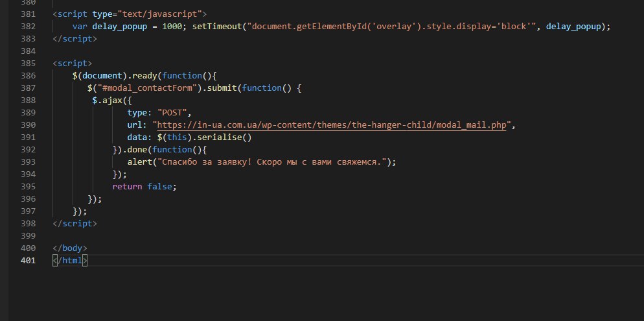Click line number 395 in the gutter
Viewport: 644px width, 321px height.
click(28, 187)
